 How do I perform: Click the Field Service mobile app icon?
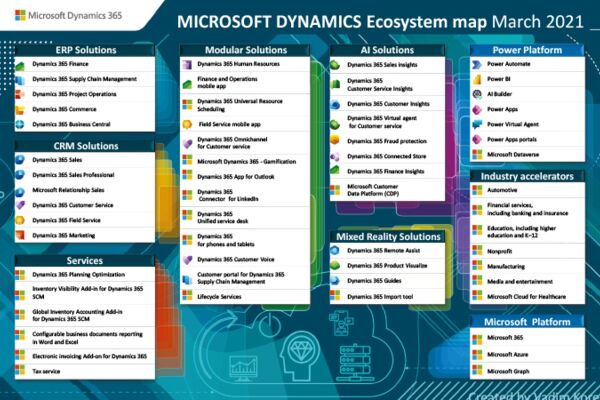tap(187, 124)
